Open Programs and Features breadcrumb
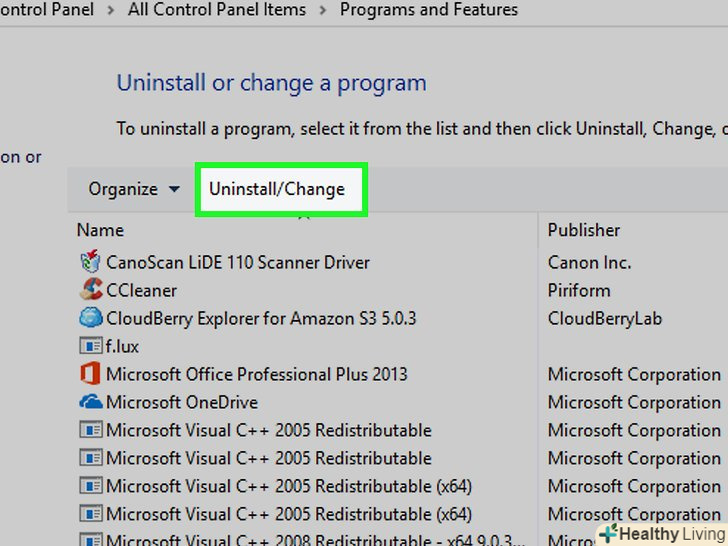 tap(429, 11)
